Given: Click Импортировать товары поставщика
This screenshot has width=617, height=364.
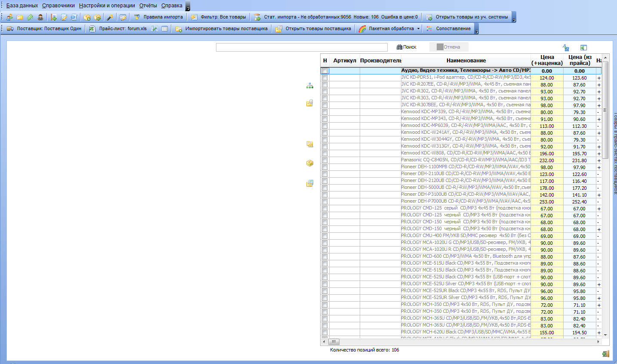Looking at the screenshot, I should coord(222,29).
